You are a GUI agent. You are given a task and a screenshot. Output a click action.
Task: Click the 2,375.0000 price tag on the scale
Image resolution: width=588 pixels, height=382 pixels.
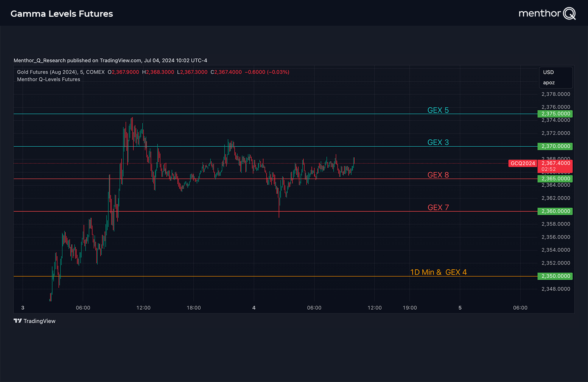(555, 114)
